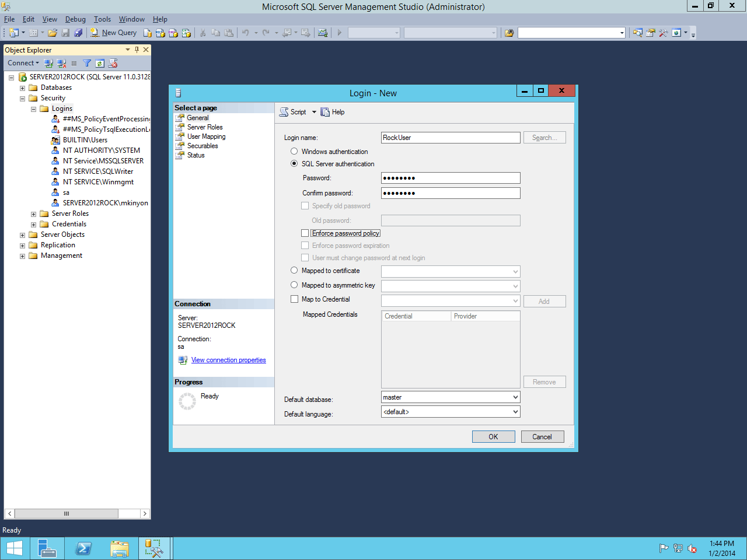Click the Help icon in Login dialog

(x=325, y=112)
